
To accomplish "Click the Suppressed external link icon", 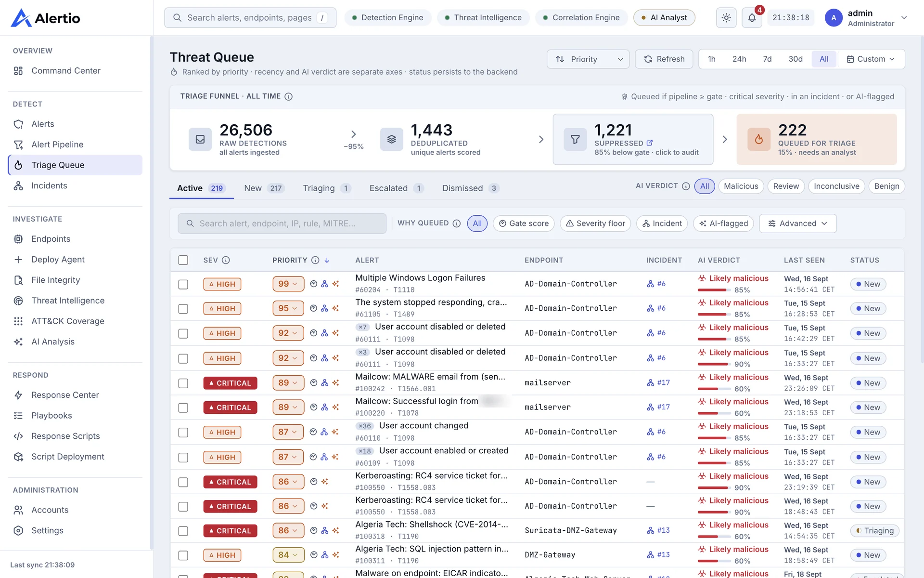I will pos(650,143).
